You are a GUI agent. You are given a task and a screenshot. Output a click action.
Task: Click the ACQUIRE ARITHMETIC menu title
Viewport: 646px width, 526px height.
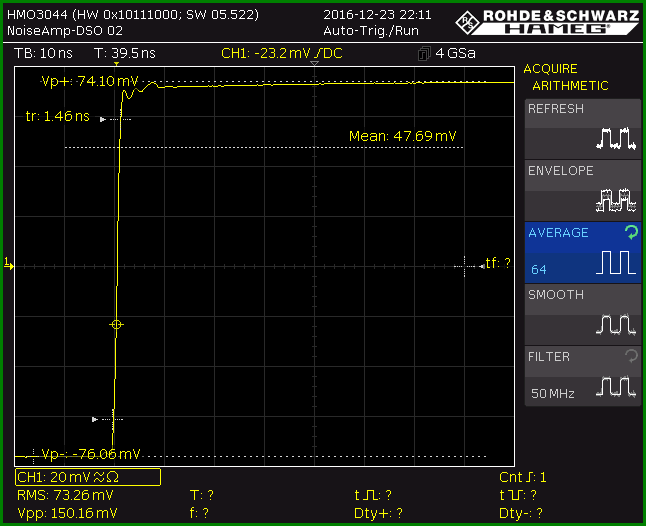[566, 77]
